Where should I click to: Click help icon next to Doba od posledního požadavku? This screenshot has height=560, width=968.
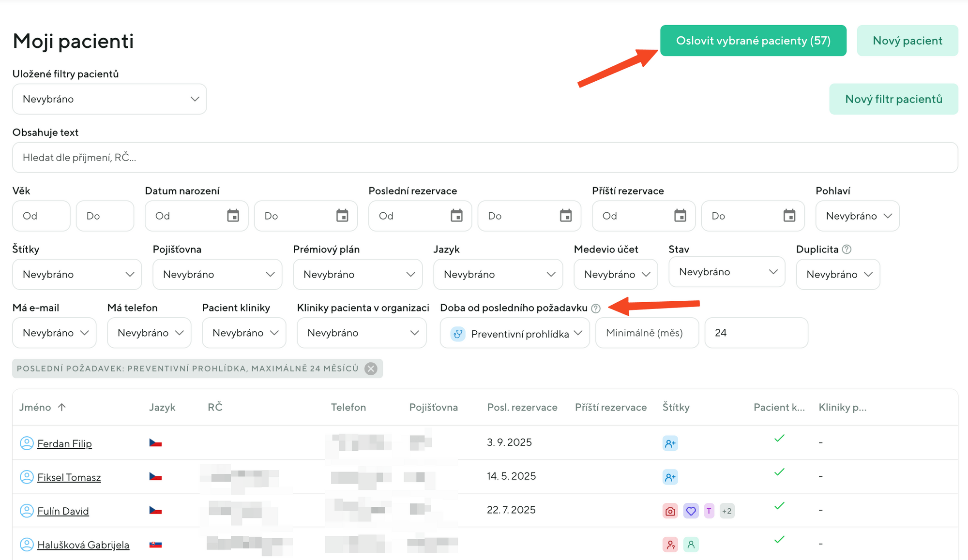(596, 309)
